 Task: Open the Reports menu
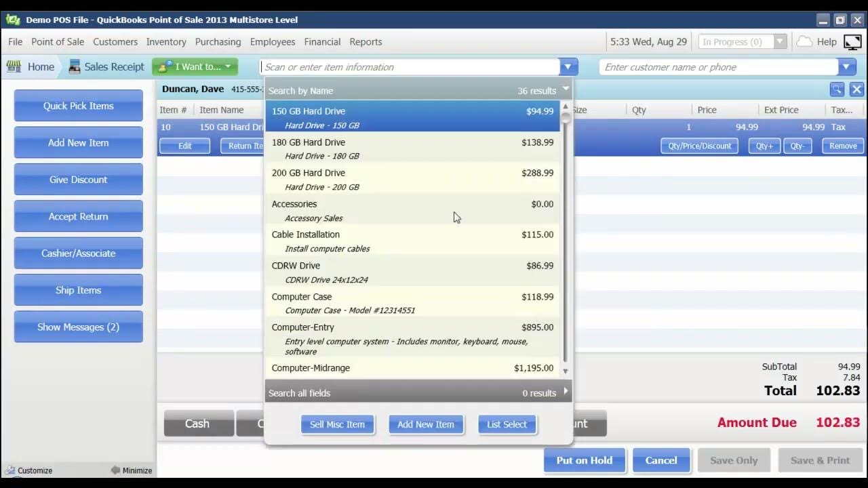(366, 41)
